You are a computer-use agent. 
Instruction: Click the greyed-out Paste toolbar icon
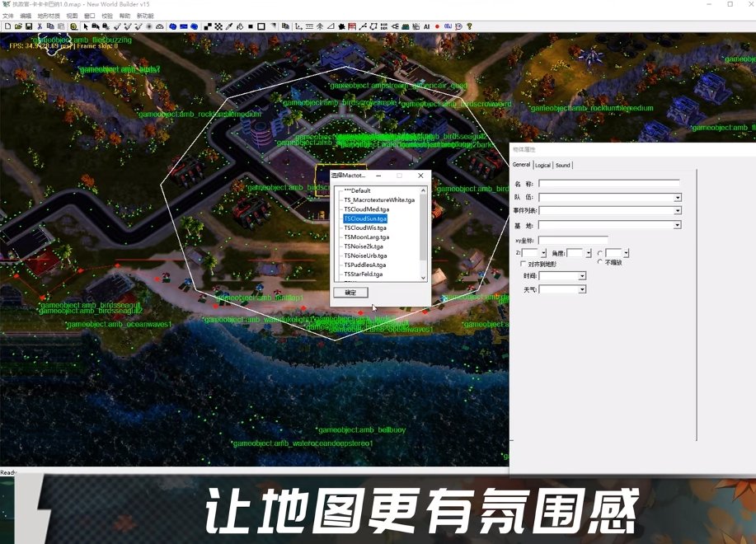(61, 26)
